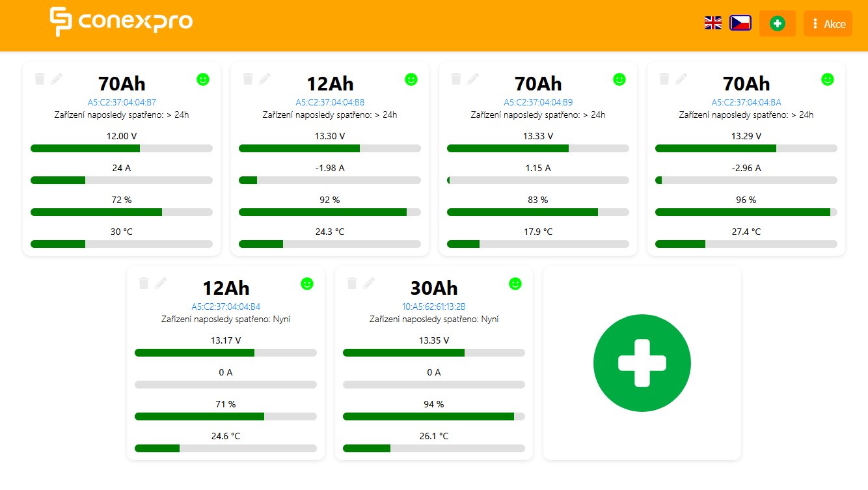The height and width of the screenshot is (490, 868).
Task: Open the MAC address link A5:C2:37:04:04:B7
Action: coord(122,102)
